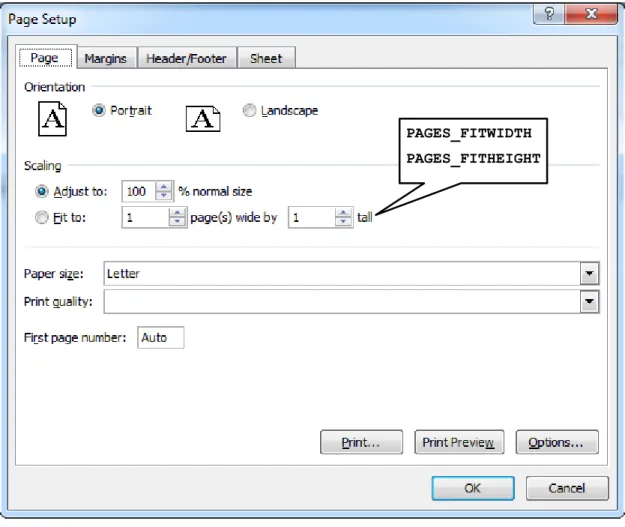
Task: Choose the Adjust to scaling option
Action: point(41,191)
